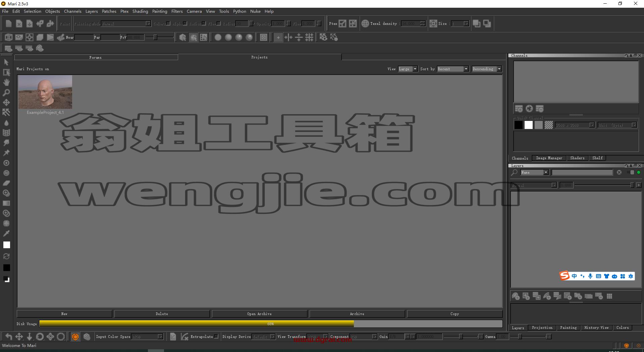Toggle the Extrapolate checkbox
The height and width of the screenshot is (352, 644).
[x=216, y=337]
